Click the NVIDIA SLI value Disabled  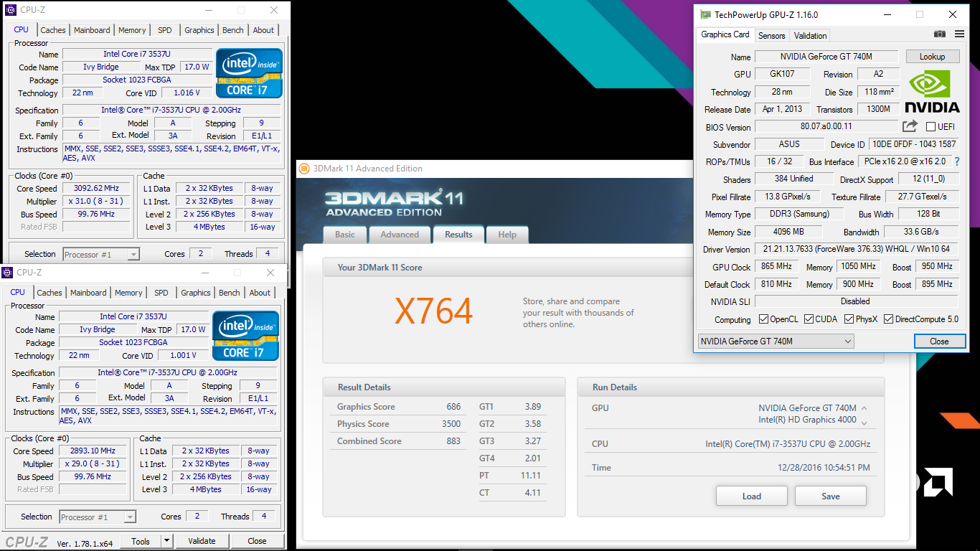(856, 301)
